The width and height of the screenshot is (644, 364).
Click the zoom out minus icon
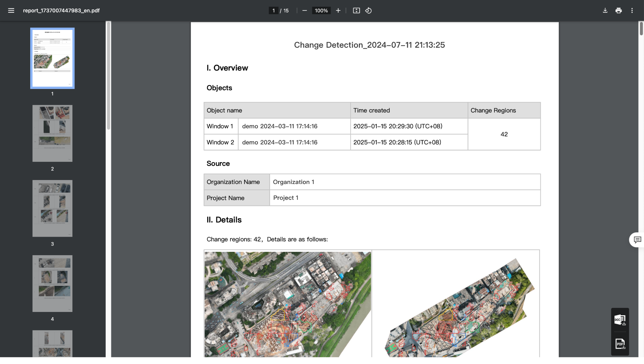(x=305, y=10)
